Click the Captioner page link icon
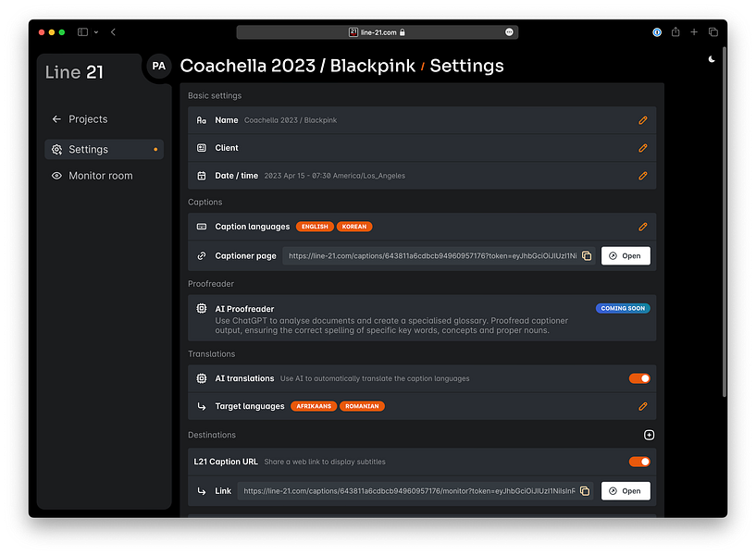 pos(202,256)
